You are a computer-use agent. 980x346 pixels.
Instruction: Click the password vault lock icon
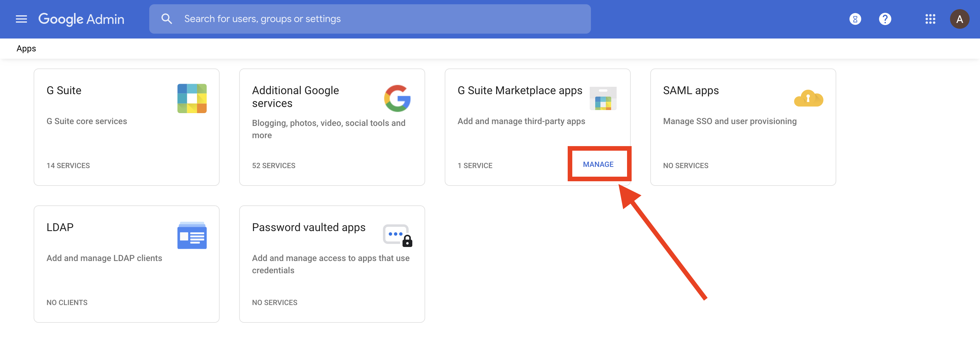click(397, 236)
